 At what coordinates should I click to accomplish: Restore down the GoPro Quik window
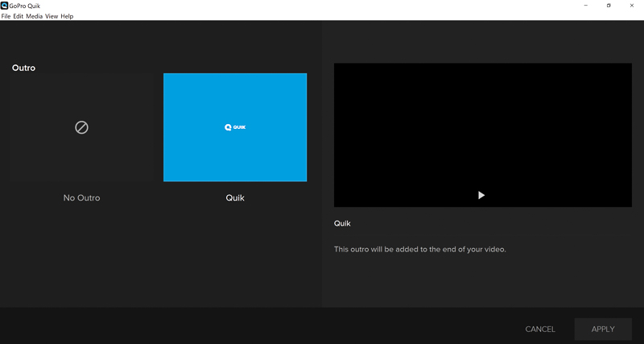click(x=609, y=6)
